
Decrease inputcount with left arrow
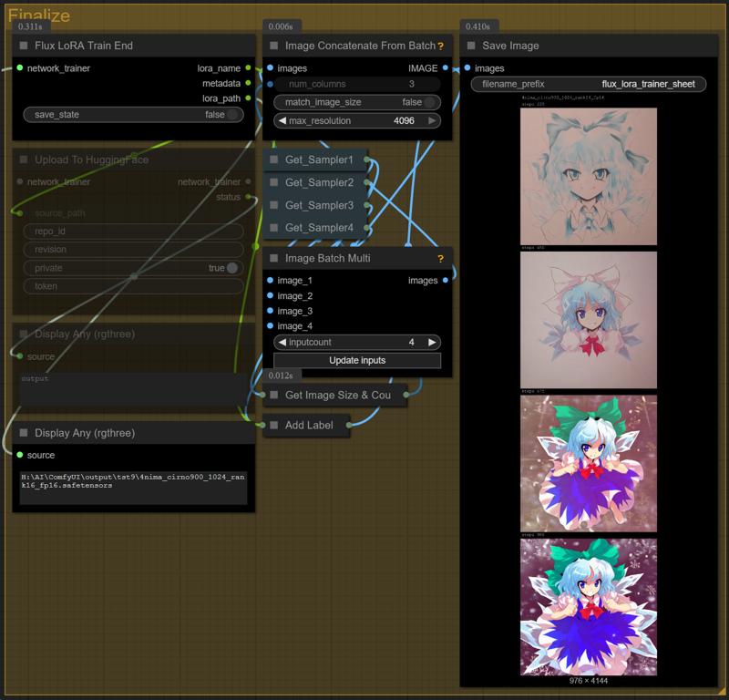pyautogui.click(x=282, y=343)
